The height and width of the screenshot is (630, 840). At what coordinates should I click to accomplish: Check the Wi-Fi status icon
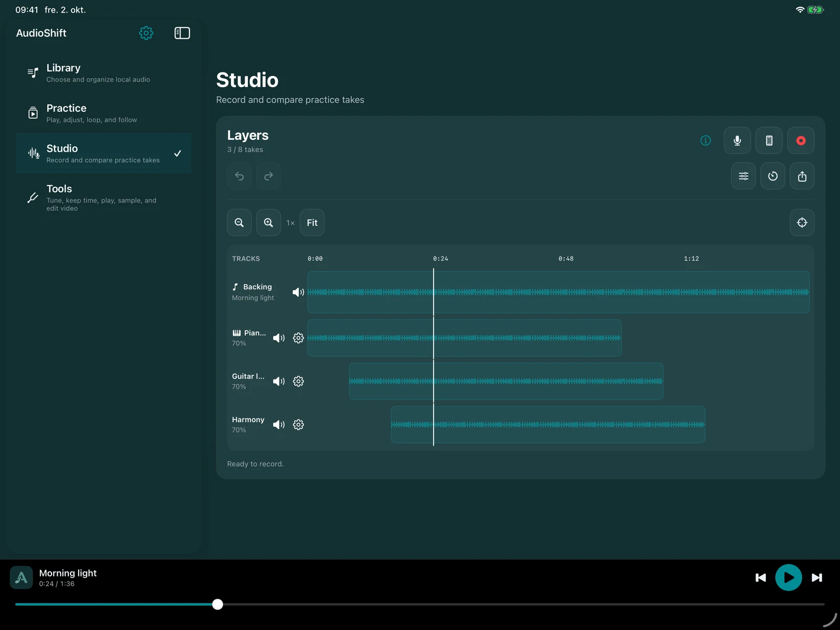pyautogui.click(x=800, y=10)
